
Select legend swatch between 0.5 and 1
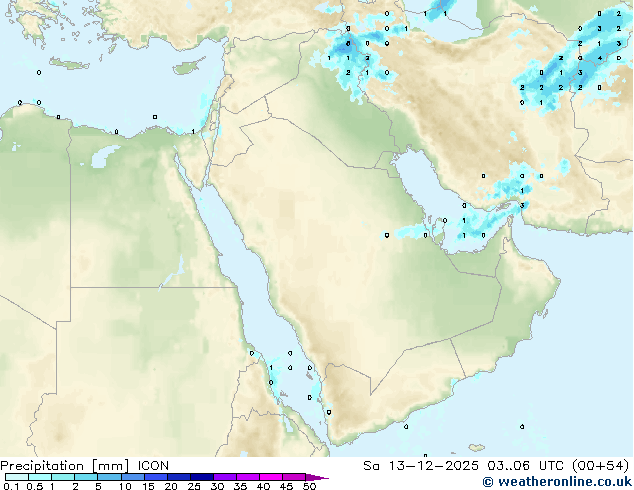[40, 477]
